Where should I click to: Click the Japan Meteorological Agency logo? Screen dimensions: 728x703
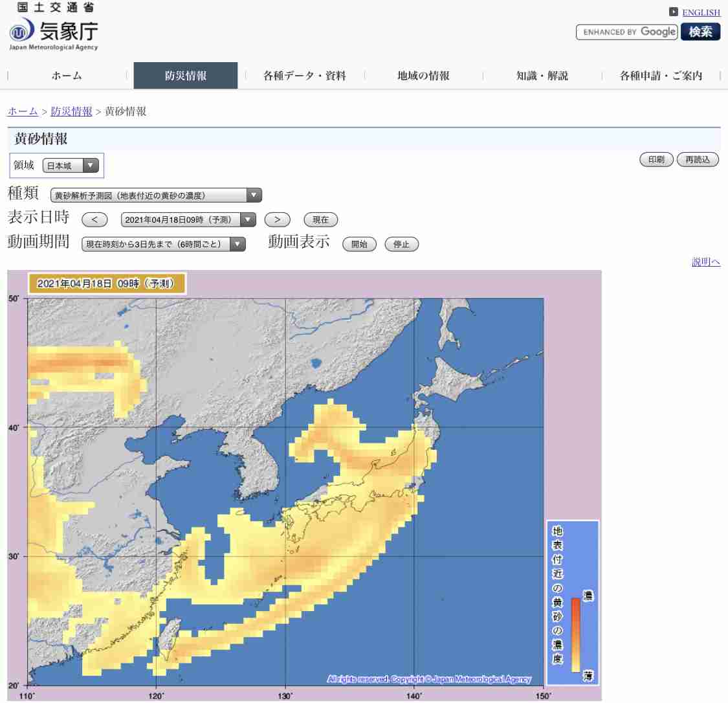pos(54,32)
